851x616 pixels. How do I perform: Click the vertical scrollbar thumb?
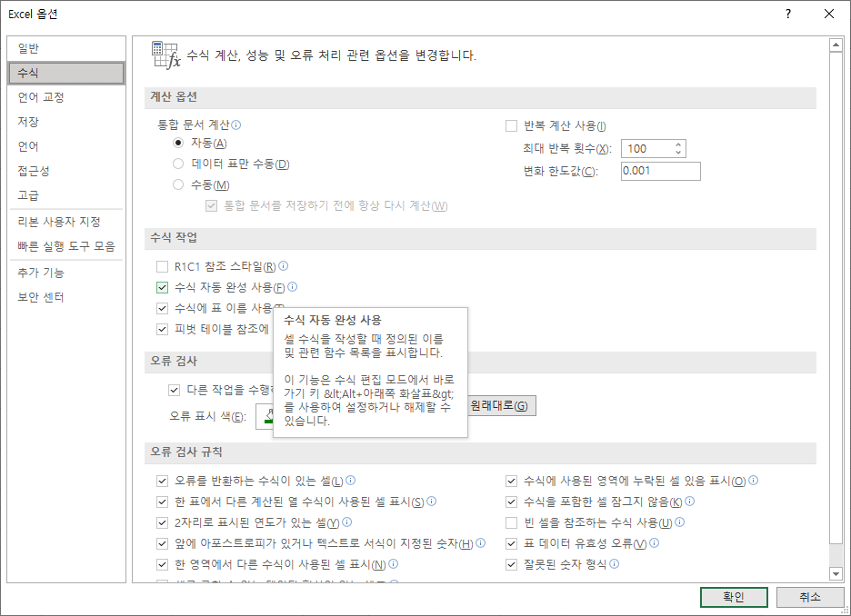click(x=836, y=298)
